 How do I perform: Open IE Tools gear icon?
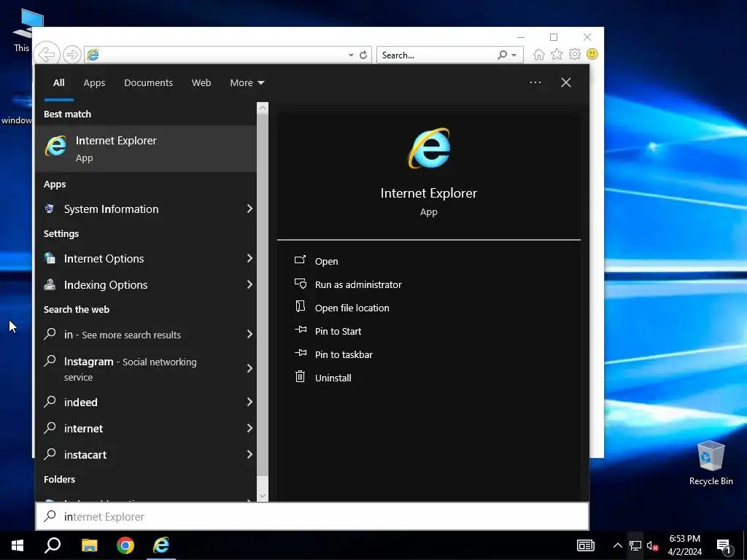point(575,54)
